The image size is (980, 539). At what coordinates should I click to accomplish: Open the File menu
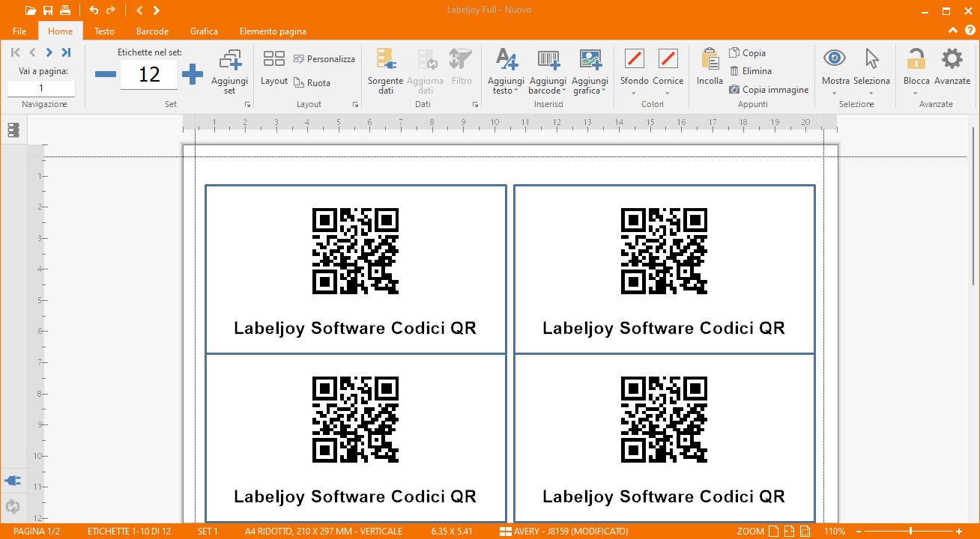click(x=19, y=31)
